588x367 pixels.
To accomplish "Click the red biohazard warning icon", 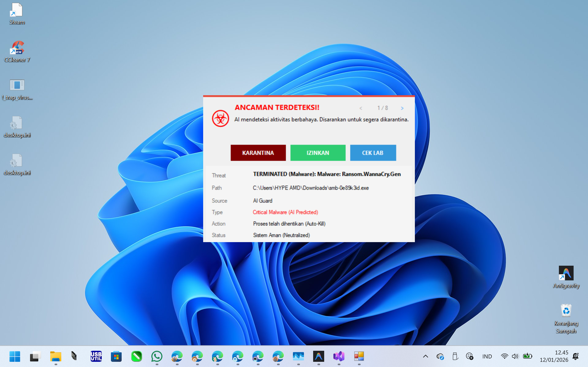I will coord(220,118).
